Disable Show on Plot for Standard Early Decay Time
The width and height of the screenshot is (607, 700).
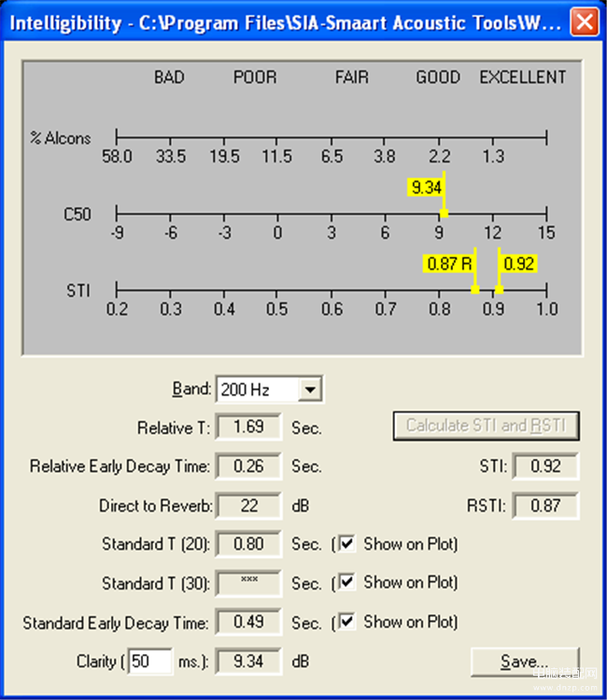point(347,621)
